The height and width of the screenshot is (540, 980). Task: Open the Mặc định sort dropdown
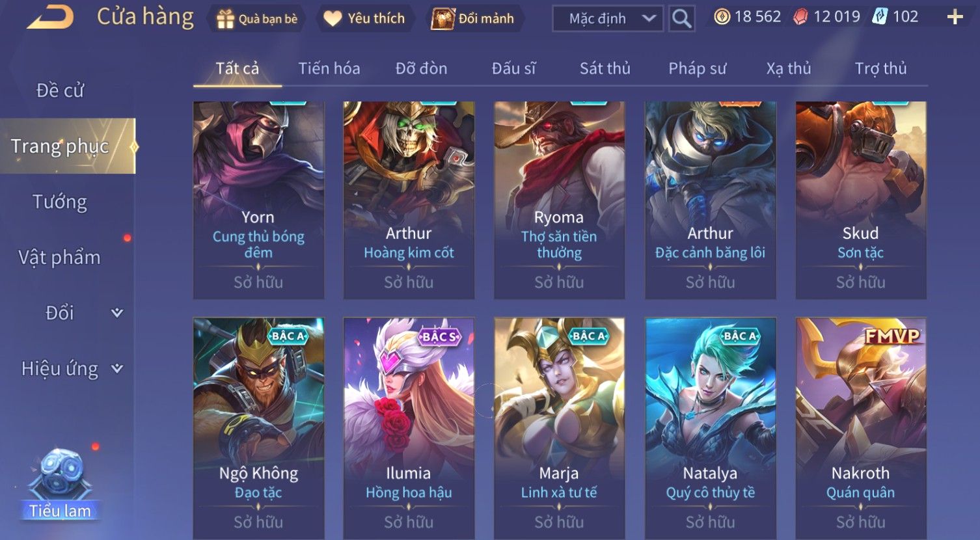click(608, 18)
